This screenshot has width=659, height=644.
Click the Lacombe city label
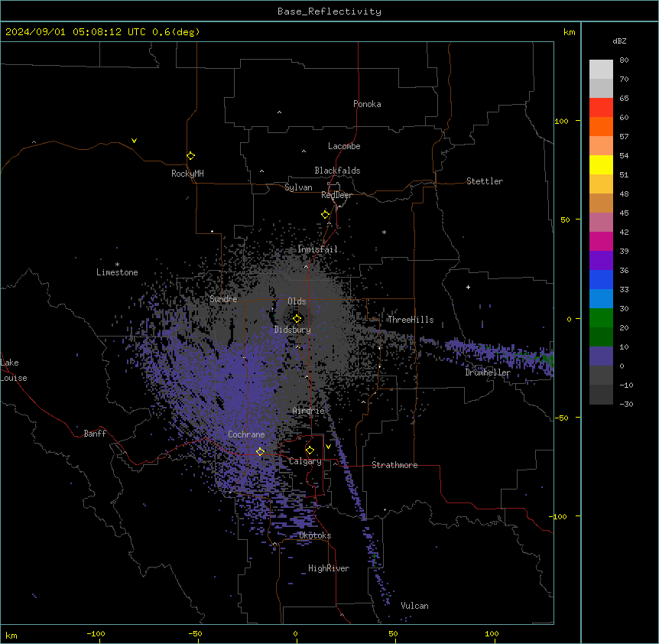(344, 146)
